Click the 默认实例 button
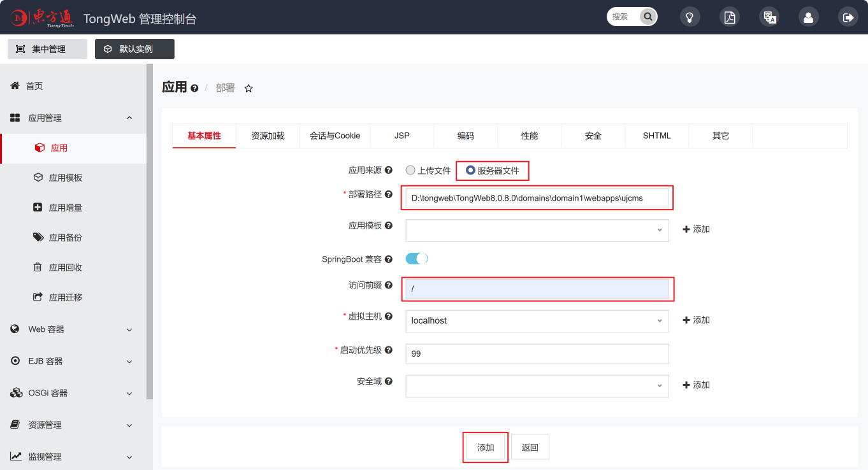The height and width of the screenshot is (470, 868). tap(134, 49)
